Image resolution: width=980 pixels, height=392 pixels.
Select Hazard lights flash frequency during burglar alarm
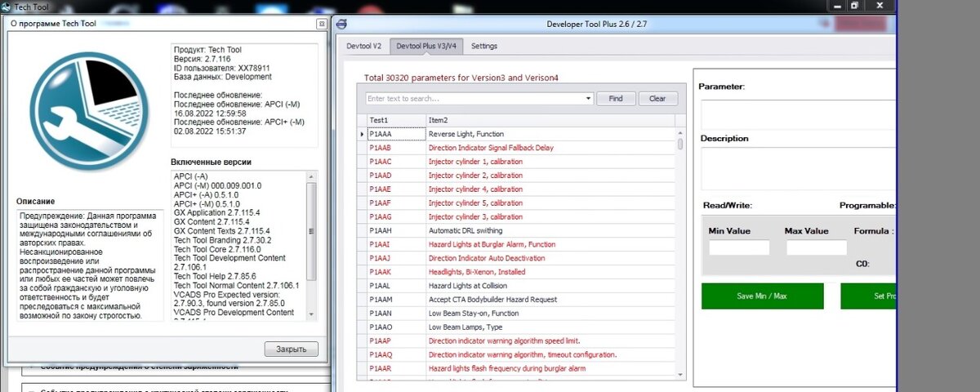point(507,369)
